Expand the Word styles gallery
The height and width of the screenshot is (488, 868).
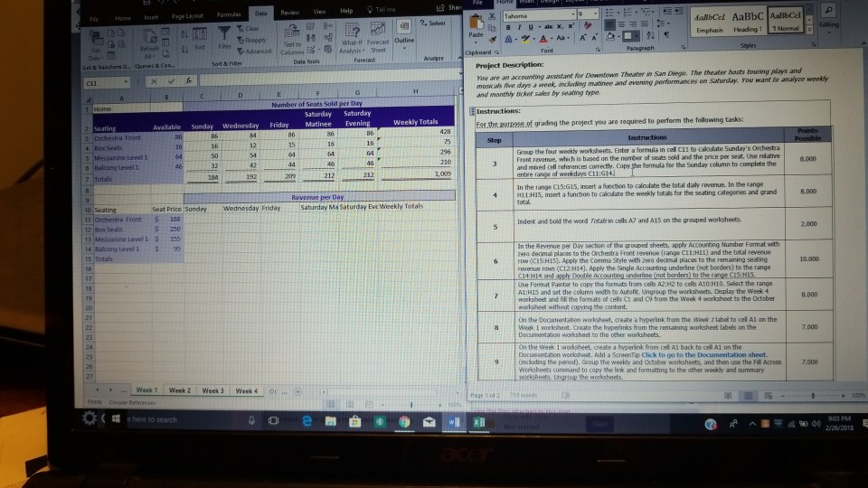(x=809, y=29)
